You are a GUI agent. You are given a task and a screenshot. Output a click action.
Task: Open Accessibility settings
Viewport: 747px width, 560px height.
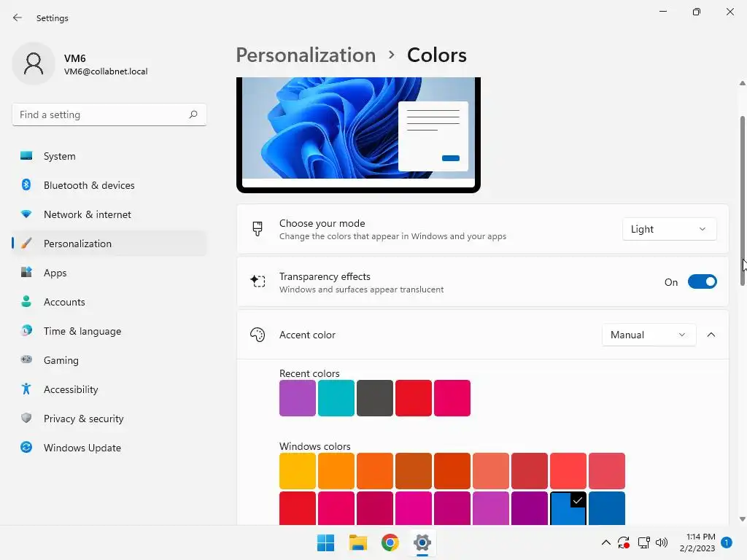click(109, 389)
